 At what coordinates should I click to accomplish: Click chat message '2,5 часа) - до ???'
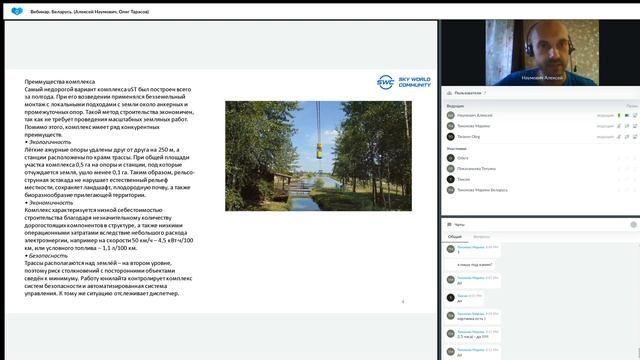[473, 337]
